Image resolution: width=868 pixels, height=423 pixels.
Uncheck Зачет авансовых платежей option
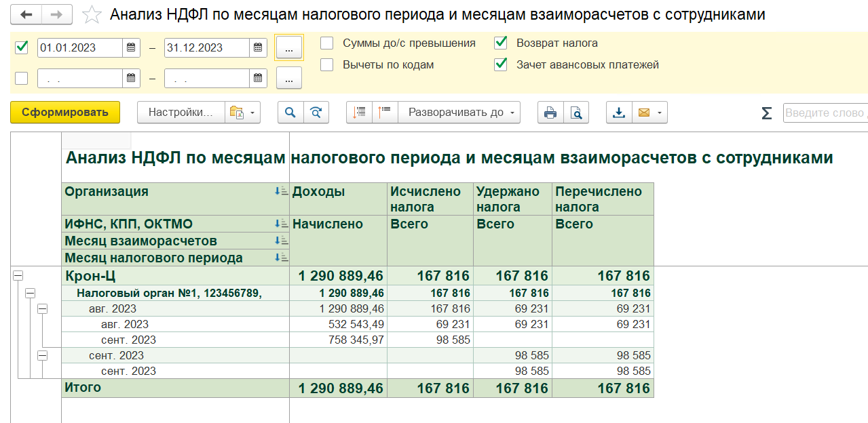coord(501,65)
